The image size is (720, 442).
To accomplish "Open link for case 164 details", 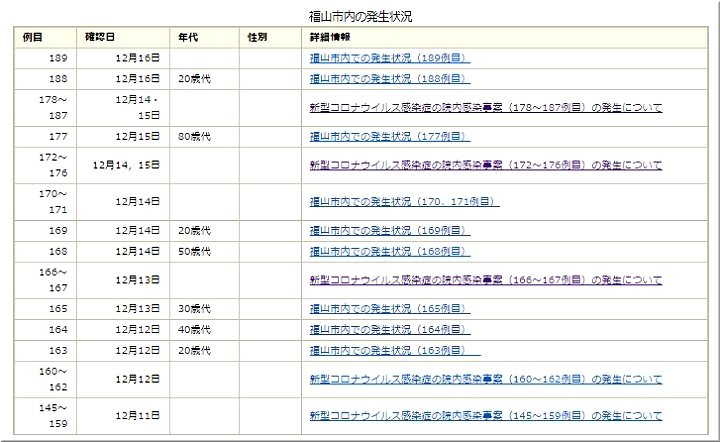I will pyautogui.click(x=389, y=329).
